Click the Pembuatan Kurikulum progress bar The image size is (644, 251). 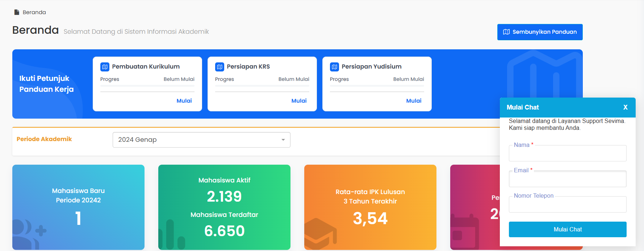(147, 86)
